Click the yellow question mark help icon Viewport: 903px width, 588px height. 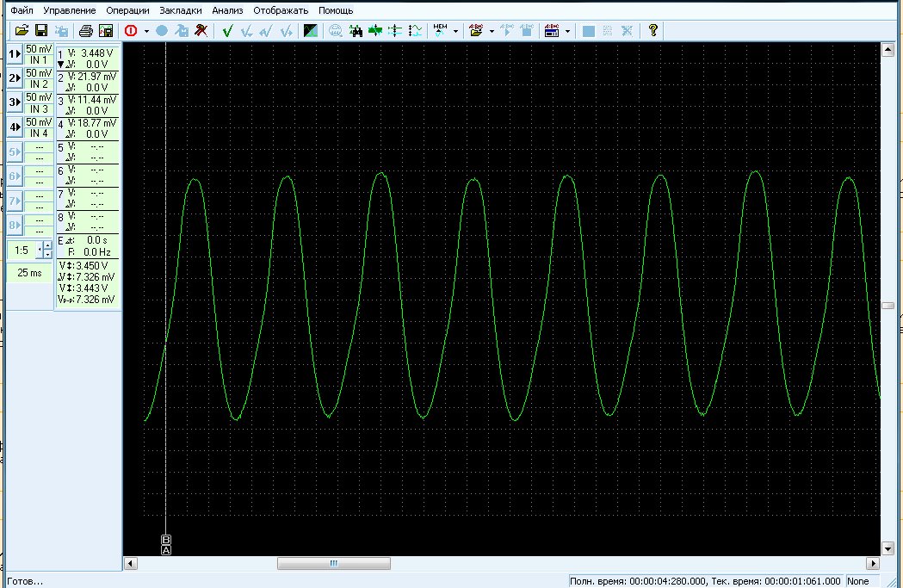[x=653, y=30]
